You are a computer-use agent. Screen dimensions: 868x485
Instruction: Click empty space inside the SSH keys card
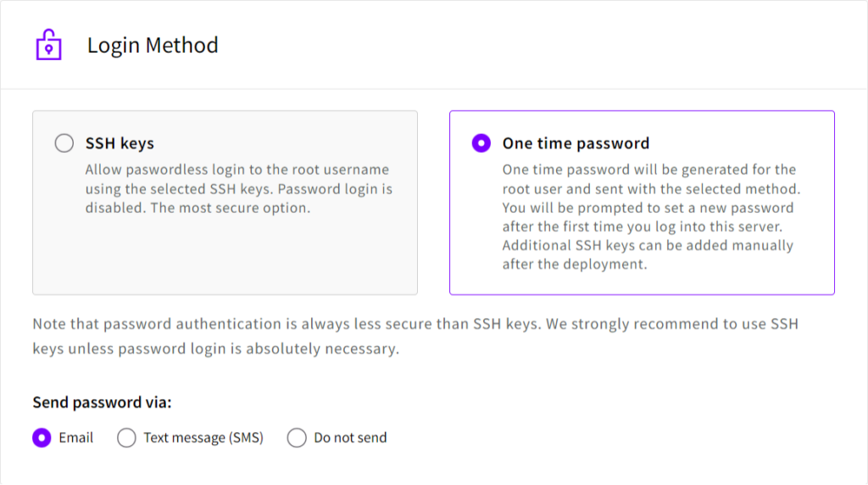225,254
